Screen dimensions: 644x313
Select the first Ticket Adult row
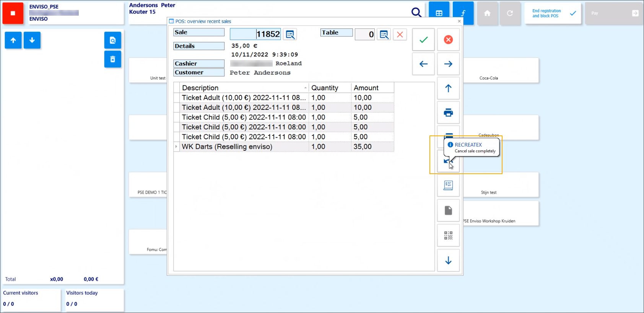click(244, 98)
